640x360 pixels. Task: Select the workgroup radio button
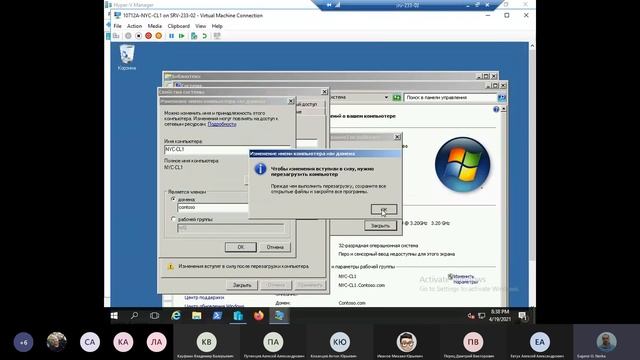pos(173,219)
